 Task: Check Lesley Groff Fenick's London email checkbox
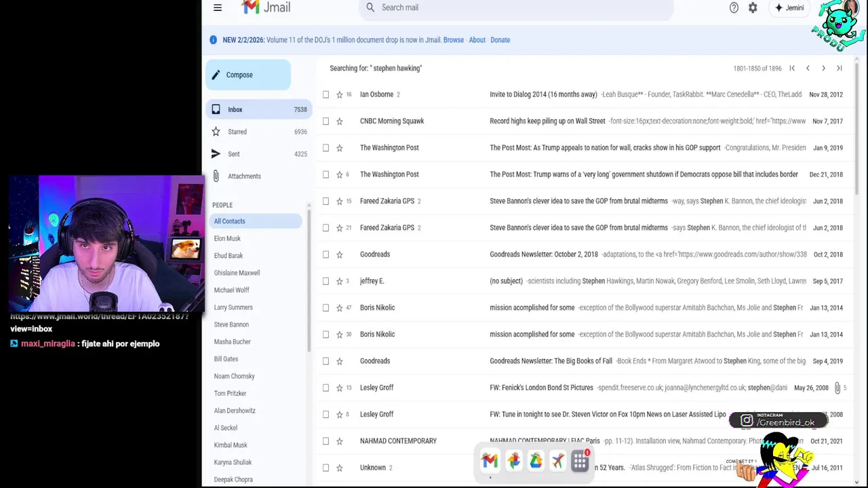pyautogui.click(x=325, y=388)
